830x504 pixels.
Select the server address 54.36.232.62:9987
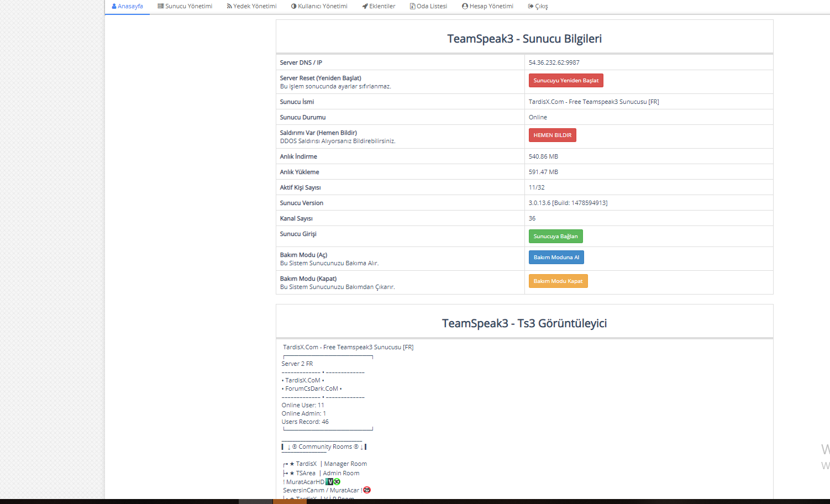554,62
